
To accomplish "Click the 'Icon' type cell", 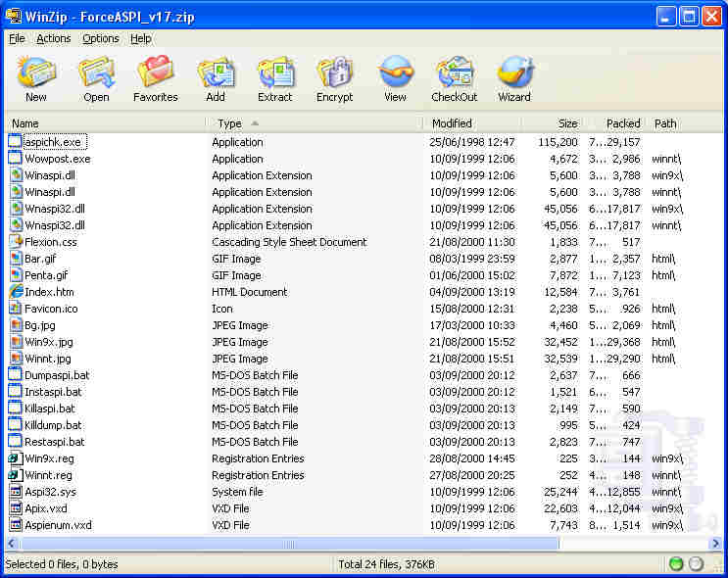I will pyautogui.click(x=222, y=309).
